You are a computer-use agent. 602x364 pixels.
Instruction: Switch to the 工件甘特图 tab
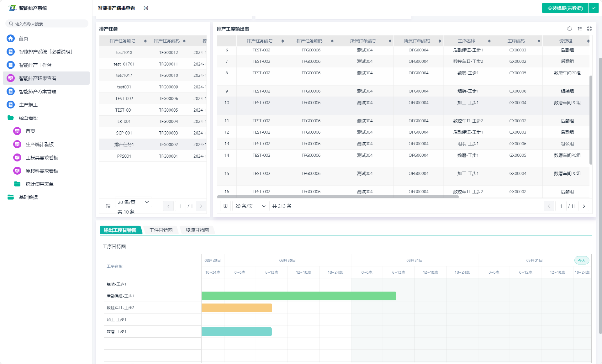[x=161, y=230]
